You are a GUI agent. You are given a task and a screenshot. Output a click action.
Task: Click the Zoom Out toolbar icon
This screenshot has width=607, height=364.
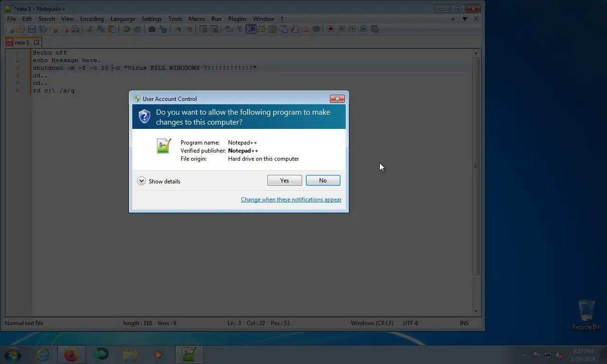[189, 29]
